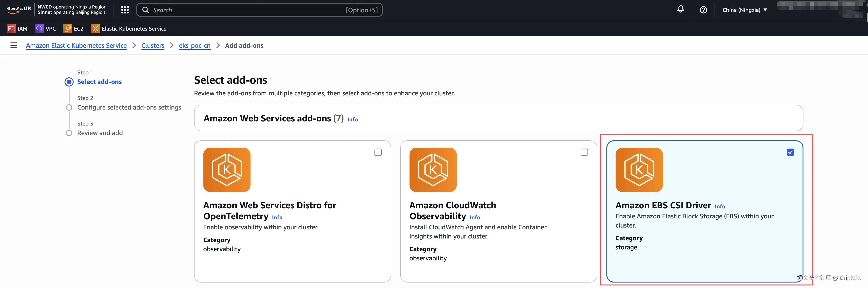Check the Distro for OpenTelemetry checkbox
This screenshot has height=288, width=868.
pos(378,152)
